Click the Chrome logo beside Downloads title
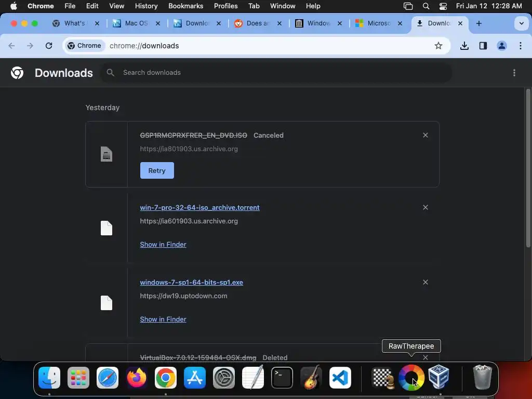The width and height of the screenshot is (532, 399). pos(17,73)
